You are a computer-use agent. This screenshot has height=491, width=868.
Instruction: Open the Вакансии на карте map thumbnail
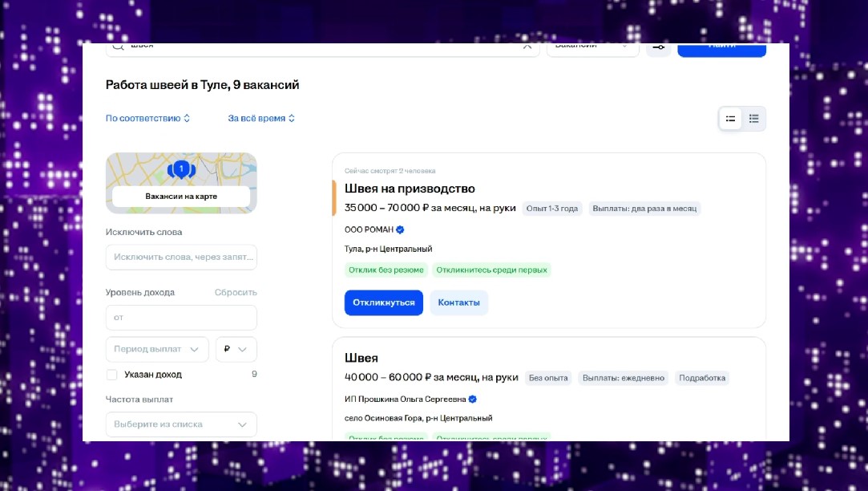[x=181, y=185]
